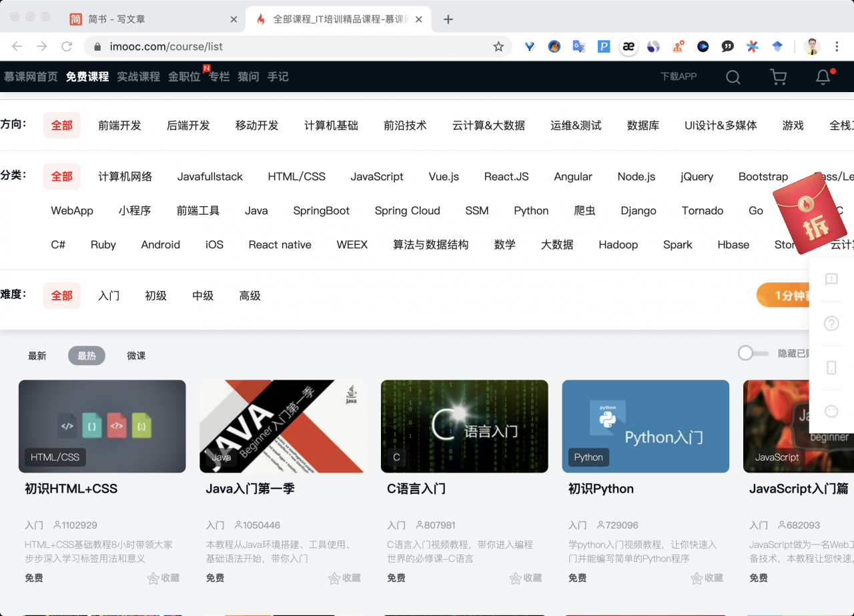Select 全部 in the 方向 row
Viewport: 854px width, 616px height.
click(x=62, y=125)
